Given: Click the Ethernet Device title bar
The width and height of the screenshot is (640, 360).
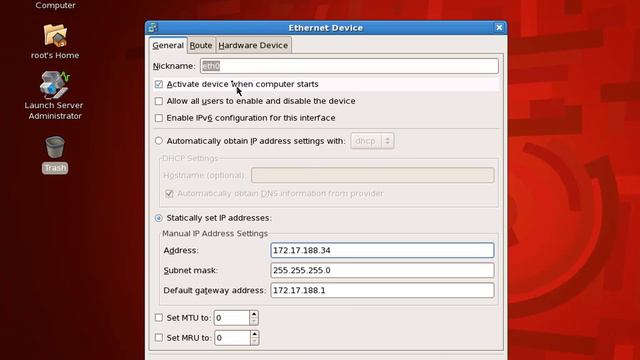Looking at the screenshot, I should [325, 28].
